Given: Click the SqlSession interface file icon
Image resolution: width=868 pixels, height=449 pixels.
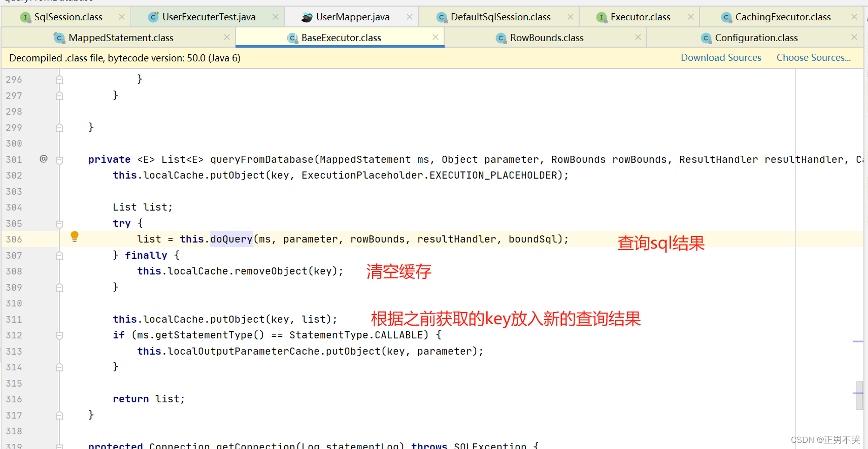Looking at the screenshot, I should pos(25,17).
